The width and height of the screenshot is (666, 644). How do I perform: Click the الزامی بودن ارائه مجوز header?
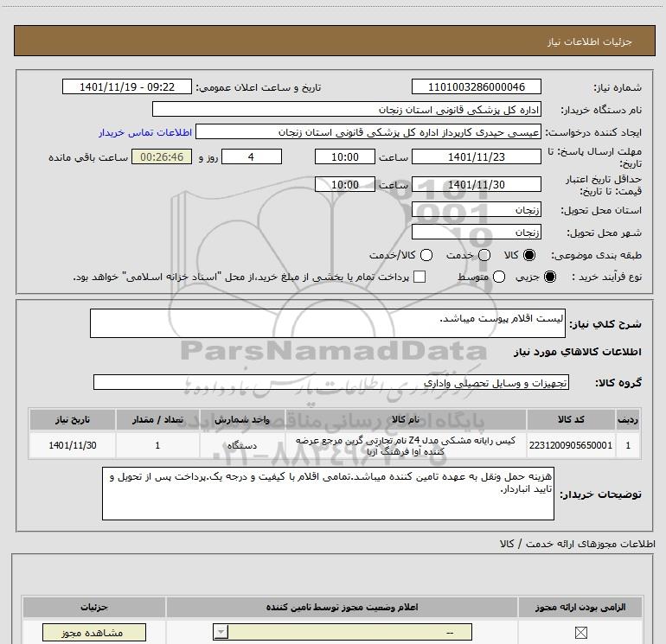pyautogui.click(x=580, y=607)
